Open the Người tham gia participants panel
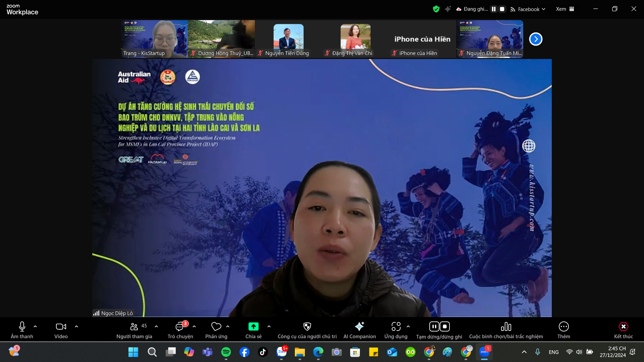 coord(134,330)
